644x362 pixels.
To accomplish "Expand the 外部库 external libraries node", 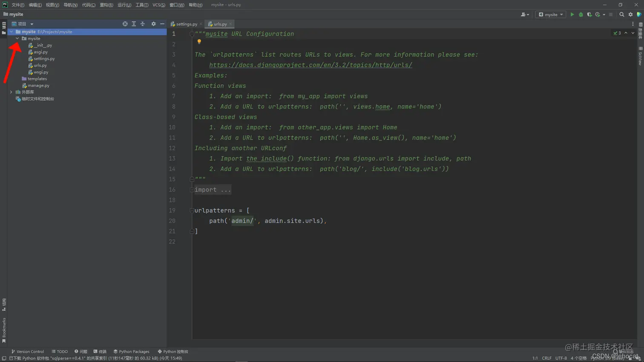I will click(x=11, y=92).
